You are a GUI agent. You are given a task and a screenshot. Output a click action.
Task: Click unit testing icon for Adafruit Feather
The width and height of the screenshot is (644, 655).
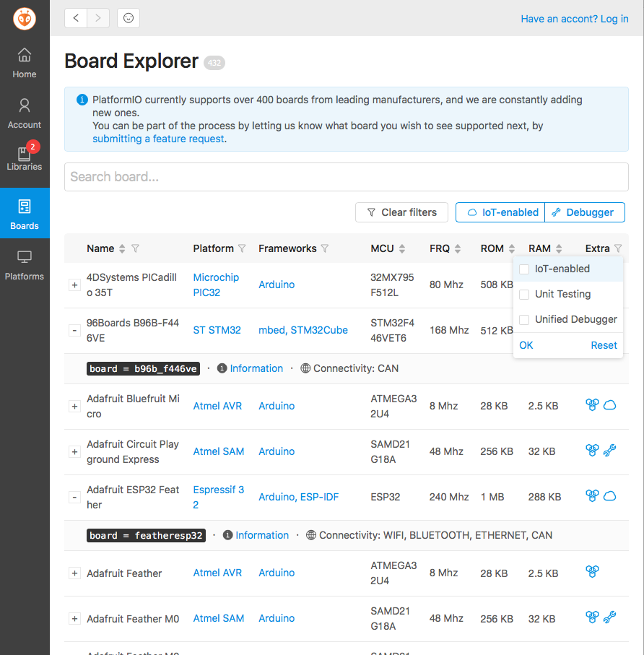592,571
